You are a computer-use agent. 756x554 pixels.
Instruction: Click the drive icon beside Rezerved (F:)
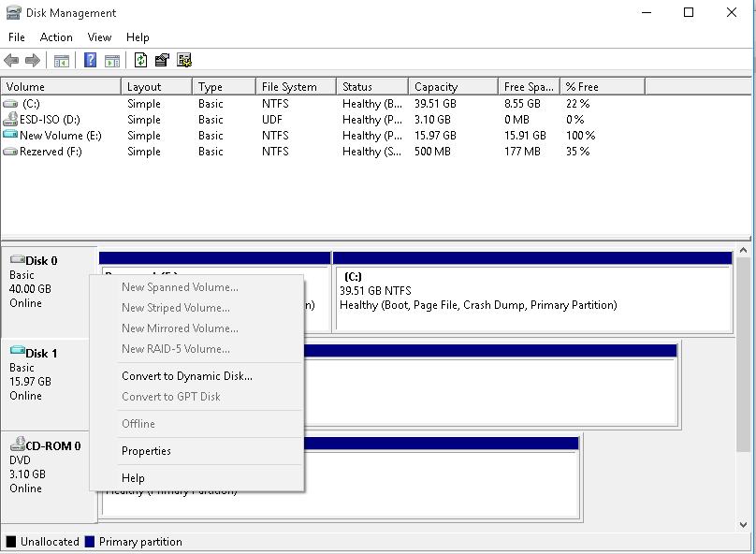tap(10, 152)
